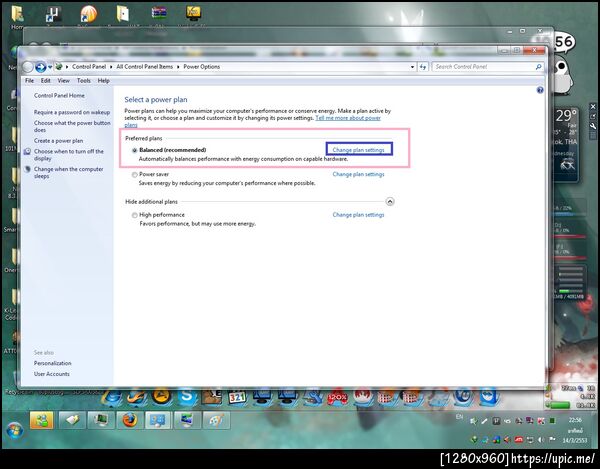Click the All Control Panel Items breadcrumb

(145, 67)
